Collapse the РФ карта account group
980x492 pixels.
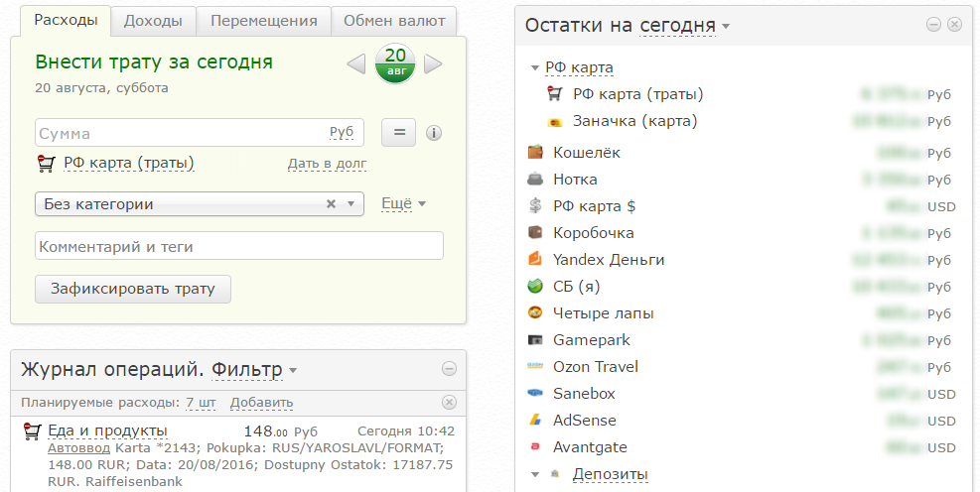534,67
